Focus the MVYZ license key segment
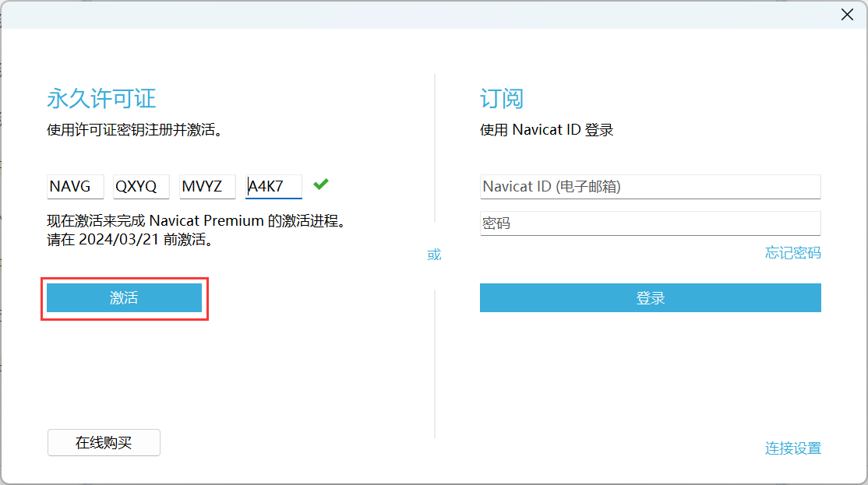The height and width of the screenshot is (485, 868). 207,187
